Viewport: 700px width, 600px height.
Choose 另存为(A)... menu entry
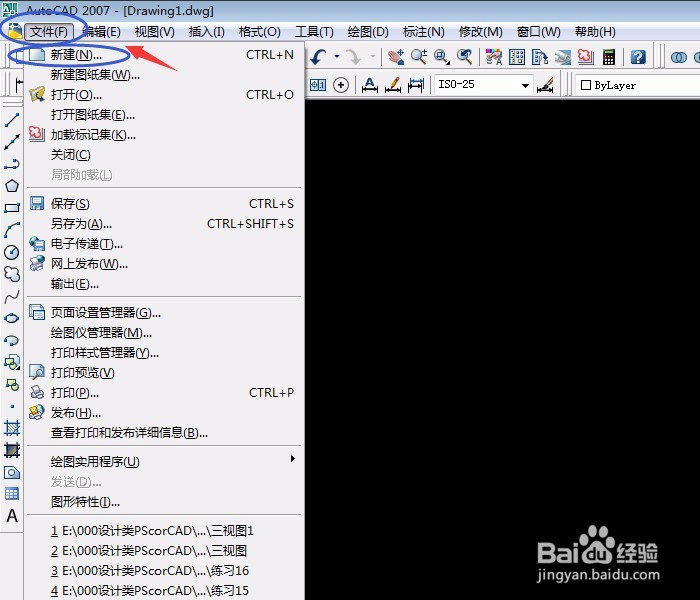click(164, 224)
